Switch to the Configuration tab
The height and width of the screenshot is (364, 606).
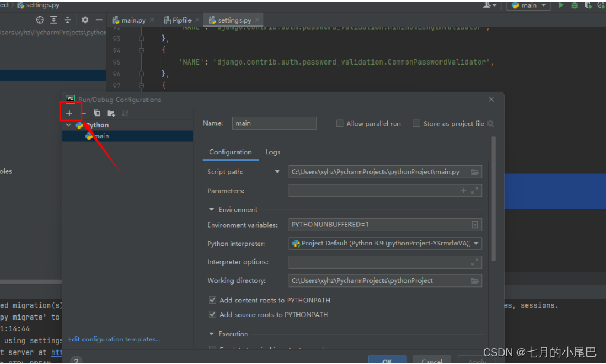tap(230, 152)
